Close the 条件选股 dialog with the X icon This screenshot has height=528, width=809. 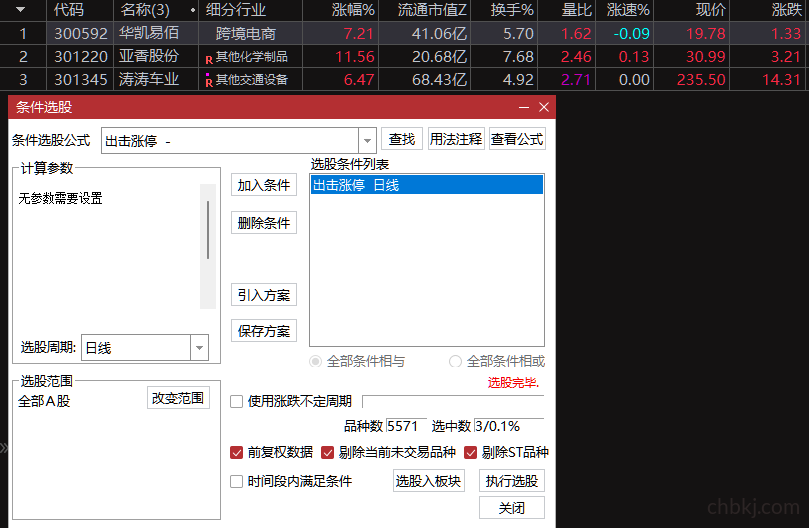544,107
